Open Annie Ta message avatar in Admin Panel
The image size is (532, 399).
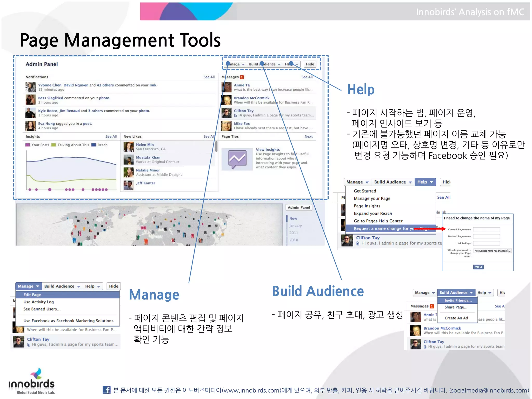pyautogui.click(x=226, y=87)
